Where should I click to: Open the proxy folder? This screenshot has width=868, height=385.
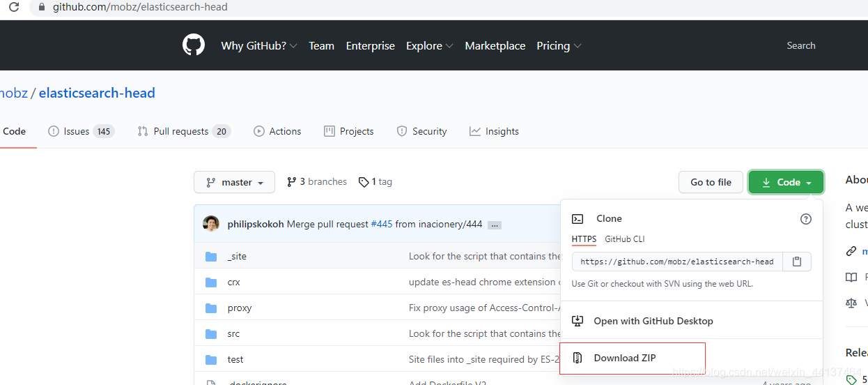click(x=240, y=308)
